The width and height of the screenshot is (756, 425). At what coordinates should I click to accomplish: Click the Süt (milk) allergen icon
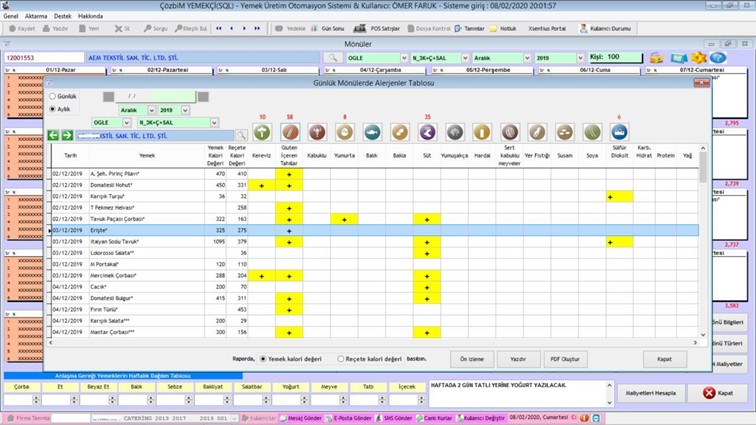(428, 133)
